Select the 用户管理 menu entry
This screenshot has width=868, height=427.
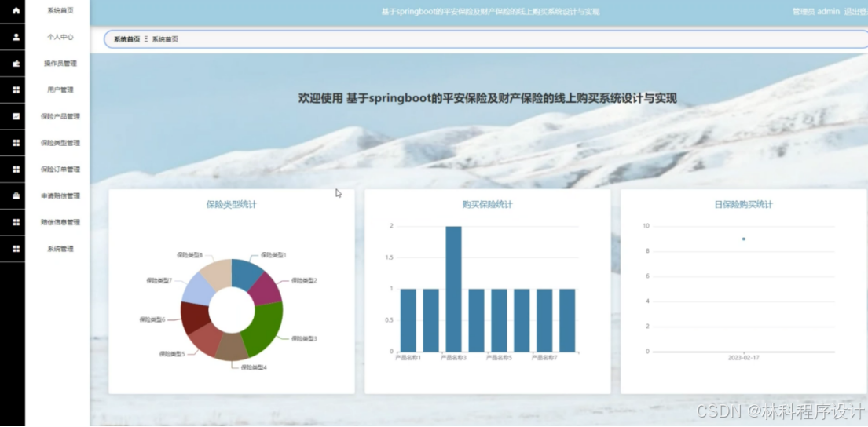[60, 89]
